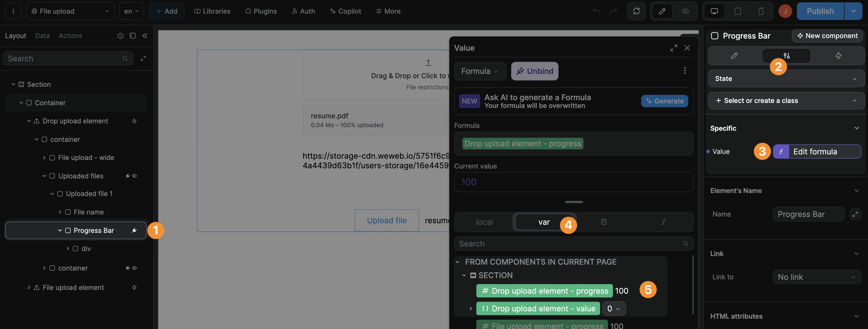Open the formulas tab in variable picker

[663, 222]
